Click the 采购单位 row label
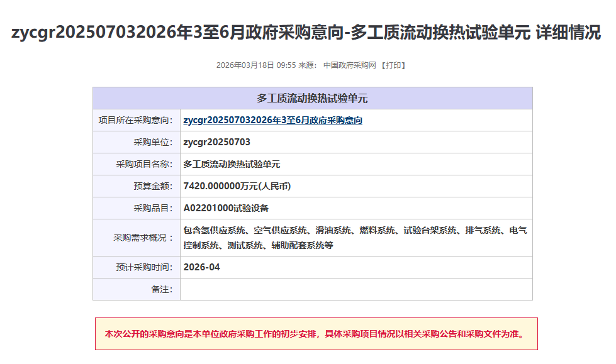Image resolution: width=616 pixels, height=364 pixels. [153, 142]
